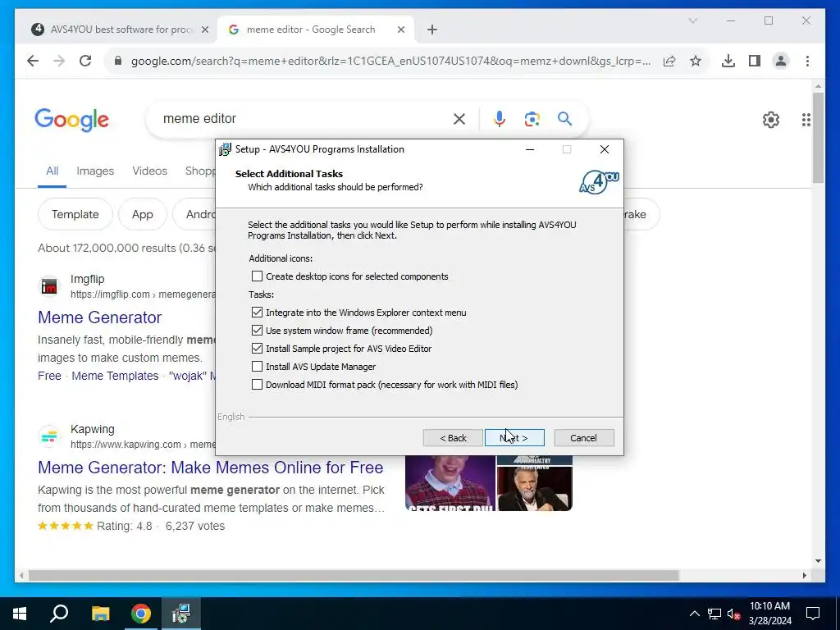Screen dimensions: 840x630
Task: Click the AVS4YOU logo in Setup header
Action: tap(599, 182)
